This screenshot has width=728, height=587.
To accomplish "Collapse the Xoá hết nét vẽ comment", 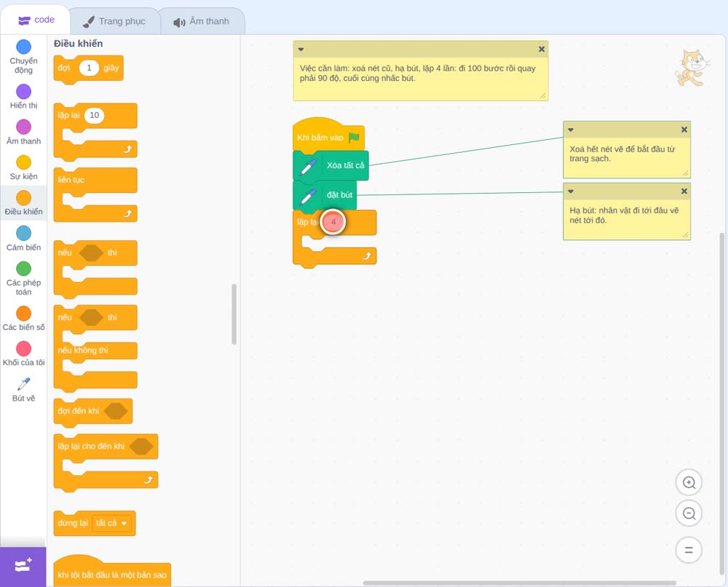I will point(571,130).
